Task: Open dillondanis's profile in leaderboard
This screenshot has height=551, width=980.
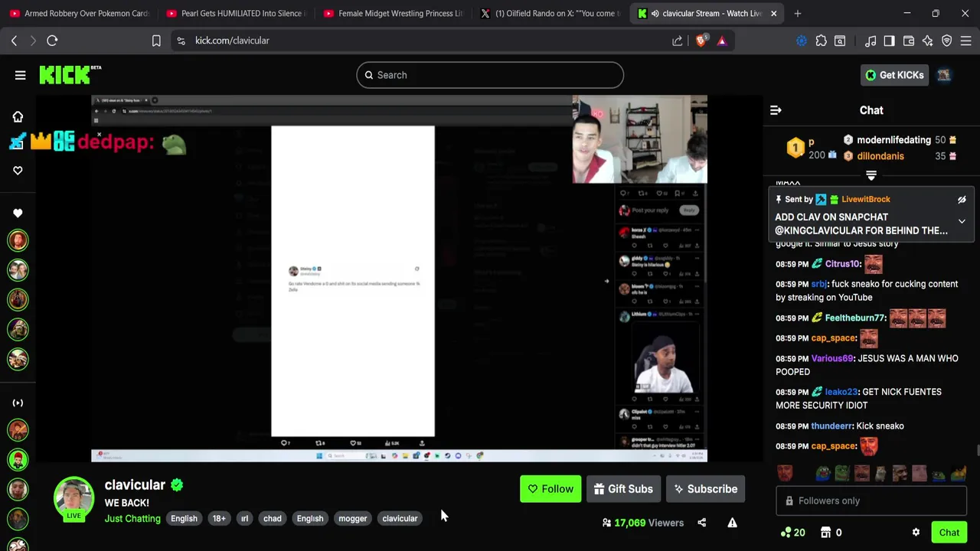Action: [x=880, y=156]
